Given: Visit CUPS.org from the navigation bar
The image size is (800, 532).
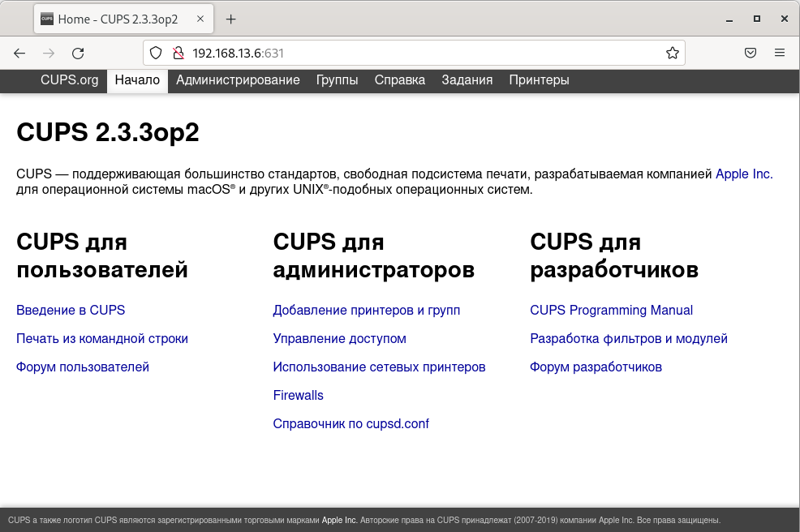Looking at the screenshot, I should [69, 79].
